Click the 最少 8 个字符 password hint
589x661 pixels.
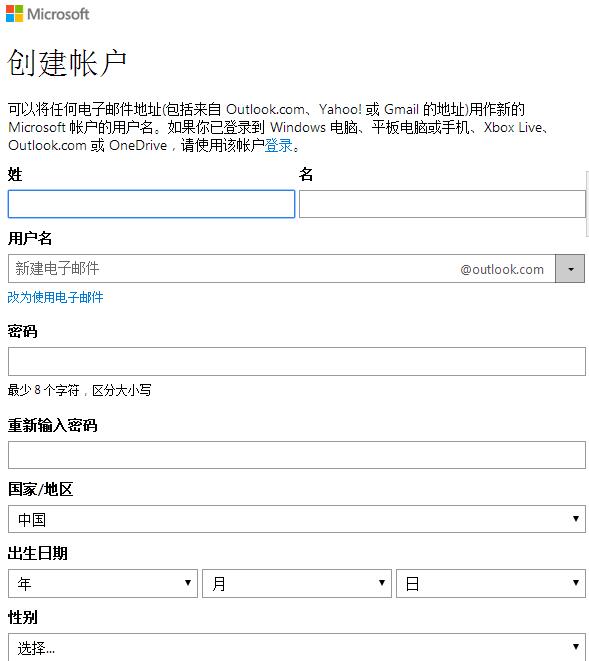[79, 390]
